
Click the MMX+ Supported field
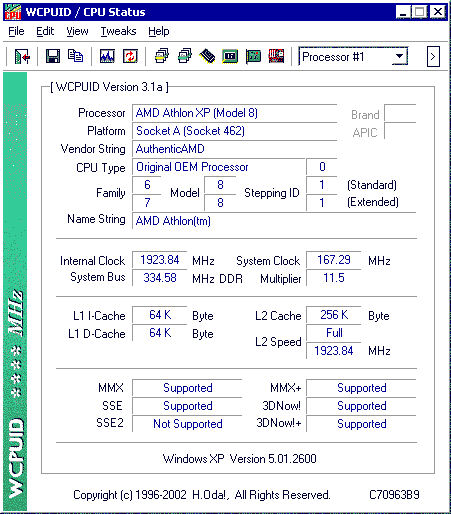coord(361,388)
